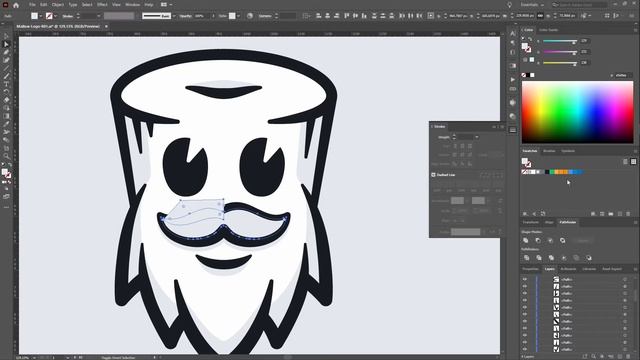
Task: Click Minus Front in Pathfinder shape modes
Action: (538, 240)
